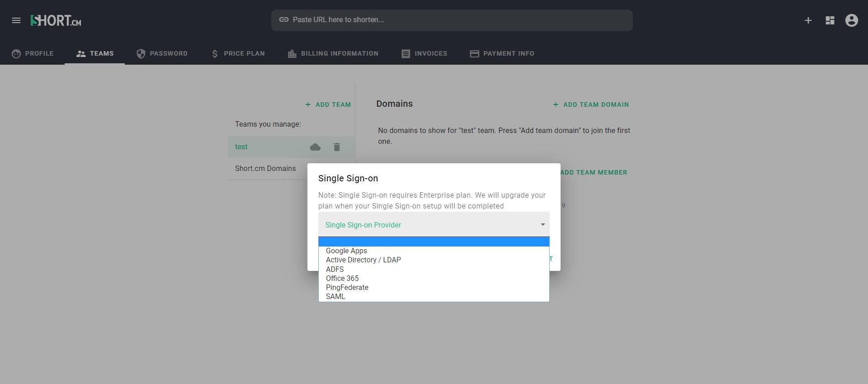Click the 'Teams you manage:' label

click(x=268, y=124)
